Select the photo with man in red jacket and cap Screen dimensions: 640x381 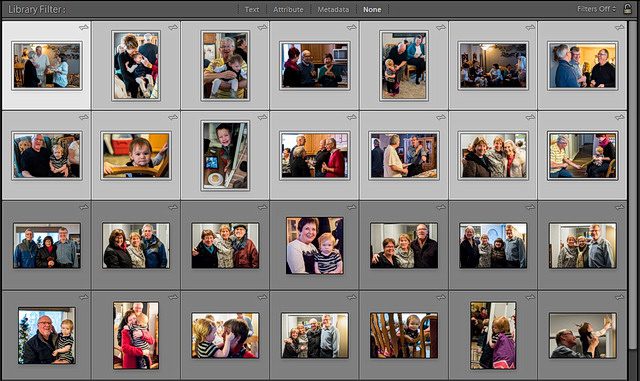(x=225, y=245)
